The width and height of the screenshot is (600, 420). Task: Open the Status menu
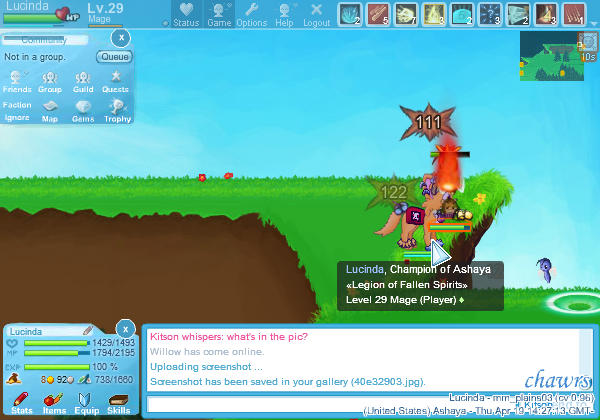186,15
